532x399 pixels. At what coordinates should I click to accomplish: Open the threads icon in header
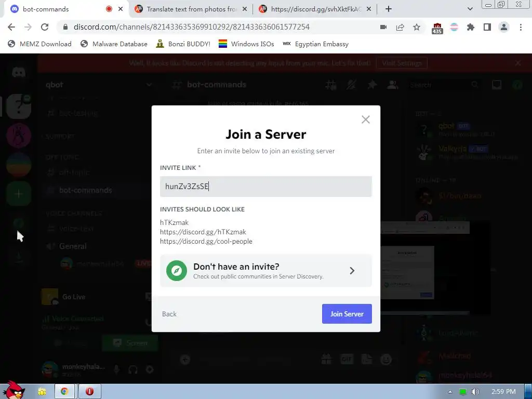(x=331, y=85)
